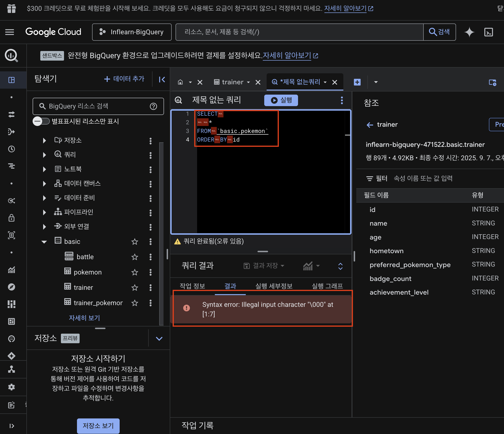Run the query with 실행 button

281,100
